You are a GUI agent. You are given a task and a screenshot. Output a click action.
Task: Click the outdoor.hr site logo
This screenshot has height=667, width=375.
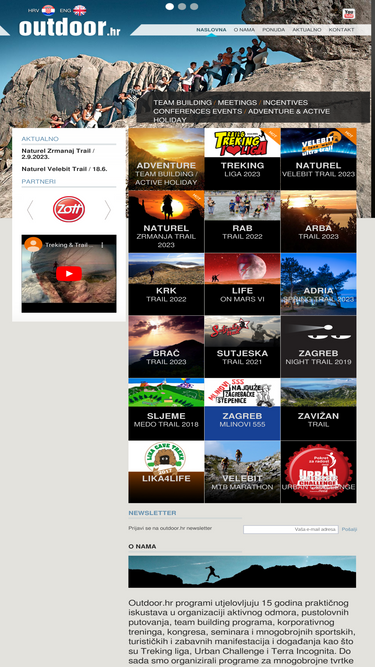(x=70, y=28)
